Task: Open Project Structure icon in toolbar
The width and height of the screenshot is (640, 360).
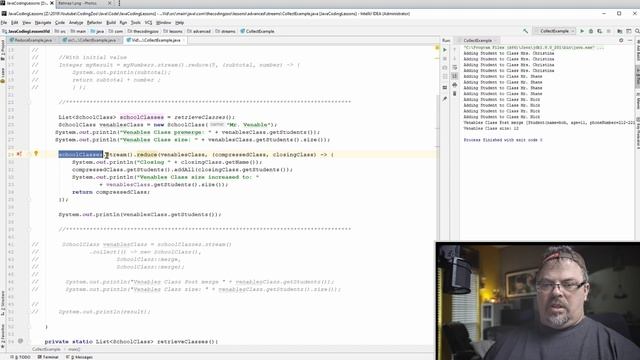Action: [620, 31]
